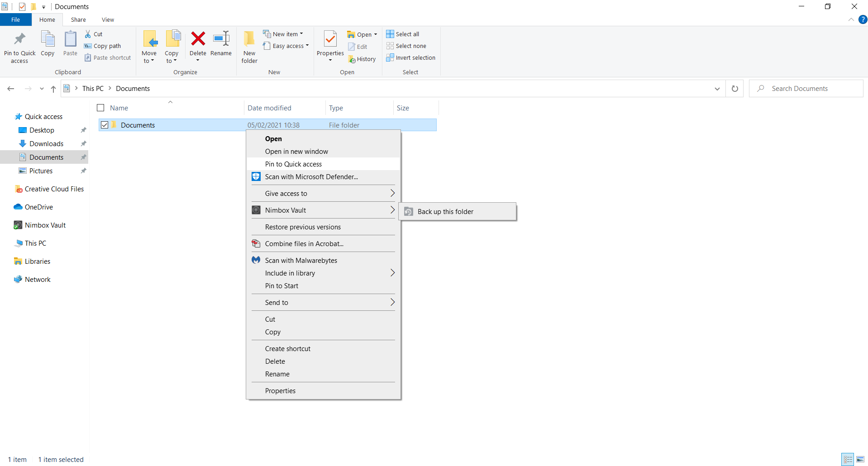
Task: Click Select all in the ribbon
Action: click(403, 34)
